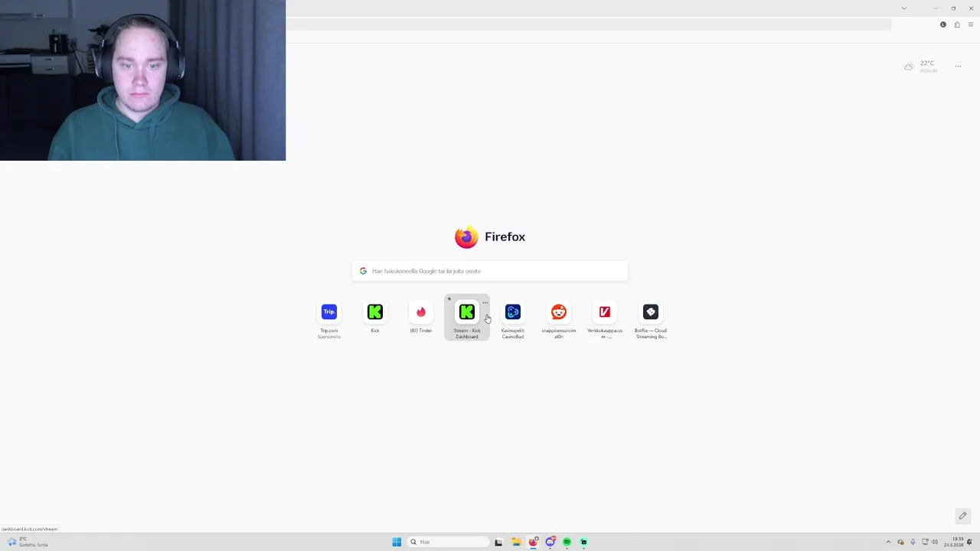Open network settings in system tray
The height and width of the screenshot is (551, 980).
[x=924, y=542]
